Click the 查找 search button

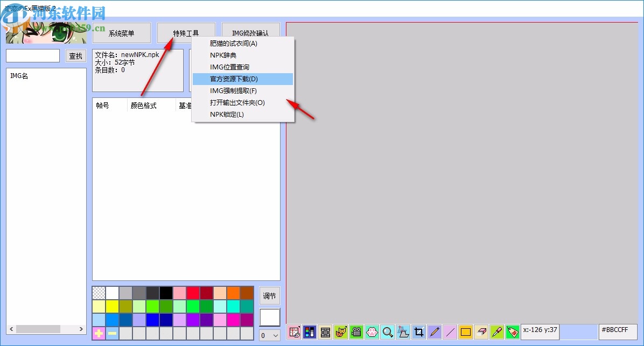[x=75, y=56]
